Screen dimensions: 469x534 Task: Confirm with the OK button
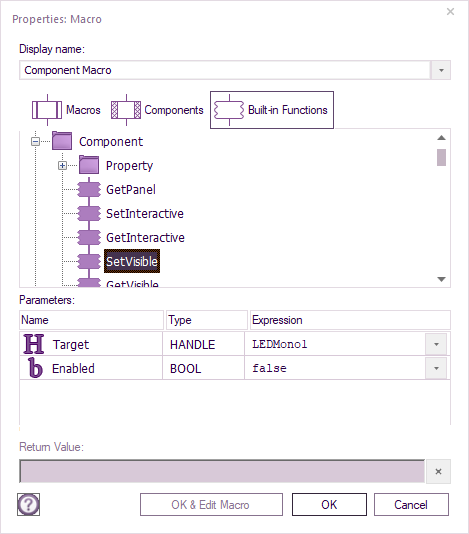329,504
